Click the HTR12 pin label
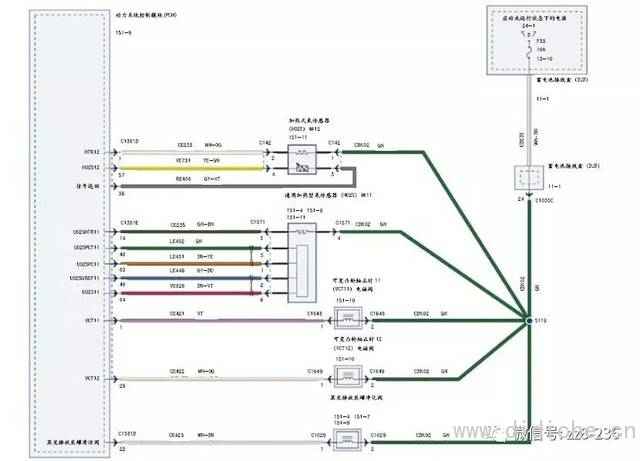Viewport: 640px width, 461px height. (92, 152)
